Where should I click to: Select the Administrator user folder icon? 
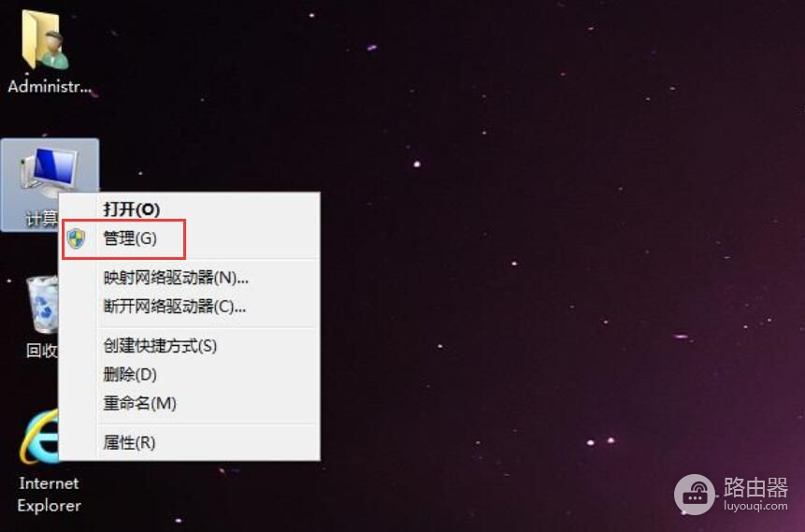pyautogui.click(x=45, y=39)
